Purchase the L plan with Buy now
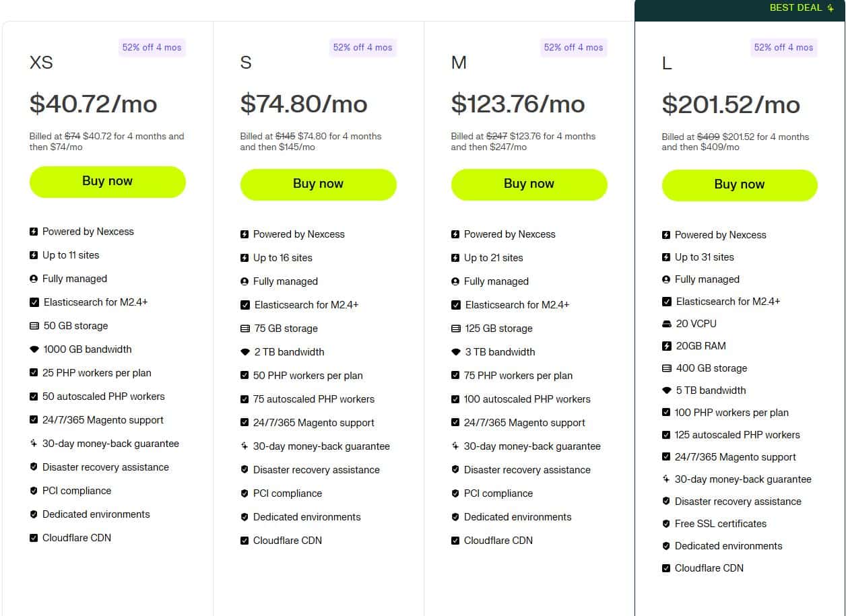This screenshot has width=846, height=616. 739,185
